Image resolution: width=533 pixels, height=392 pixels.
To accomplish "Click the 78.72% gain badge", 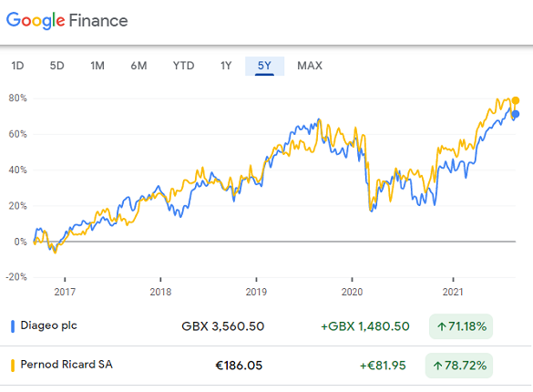I will click(x=459, y=366).
